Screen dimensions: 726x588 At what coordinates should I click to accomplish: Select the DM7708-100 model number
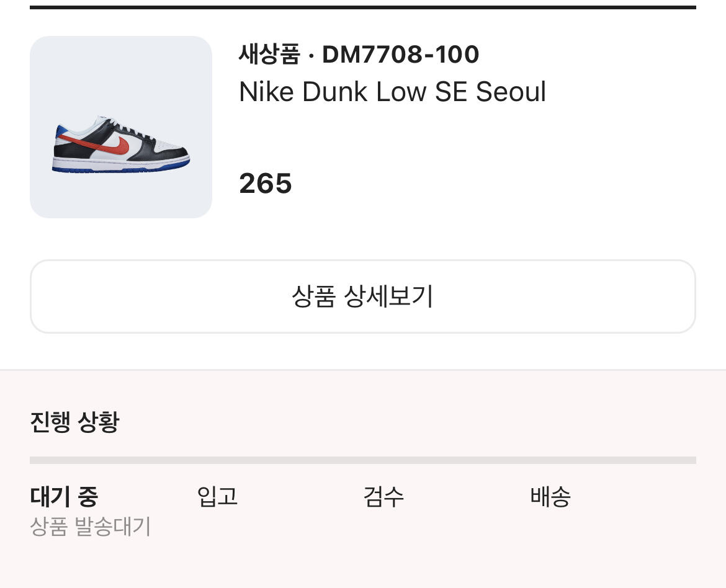pyautogui.click(x=401, y=55)
